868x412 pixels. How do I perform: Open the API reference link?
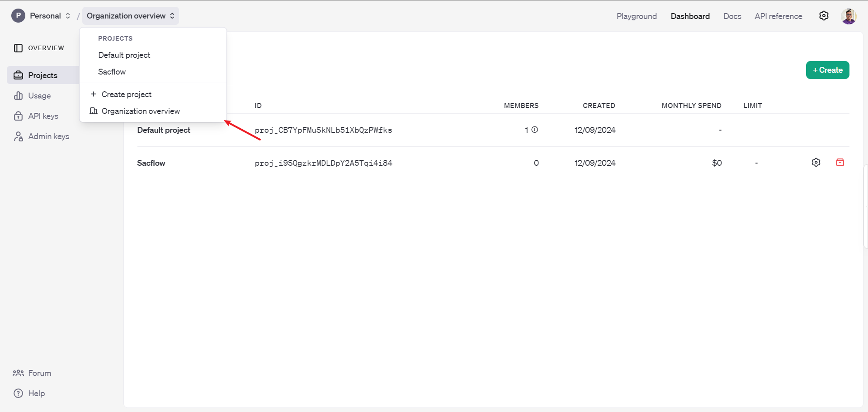(x=778, y=16)
